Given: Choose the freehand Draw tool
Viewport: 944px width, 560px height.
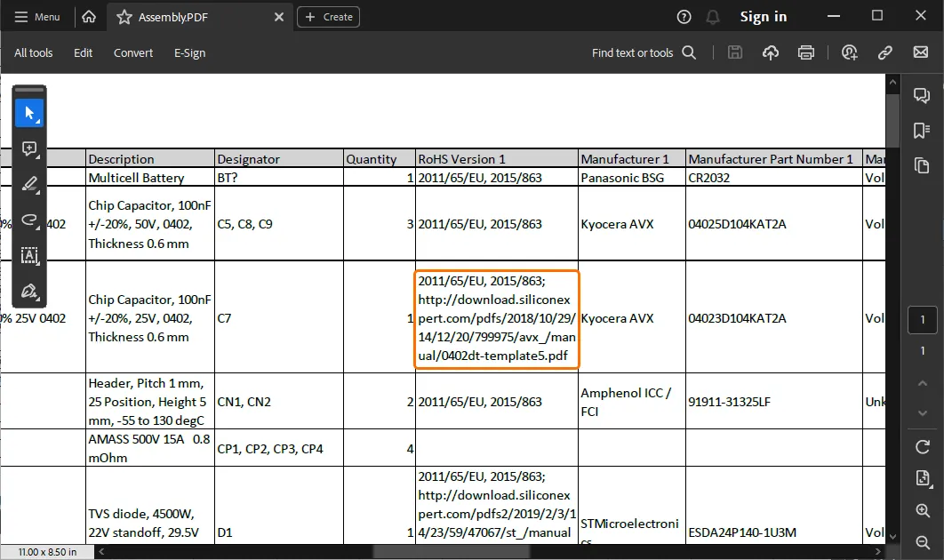Looking at the screenshot, I should pos(29,220).
